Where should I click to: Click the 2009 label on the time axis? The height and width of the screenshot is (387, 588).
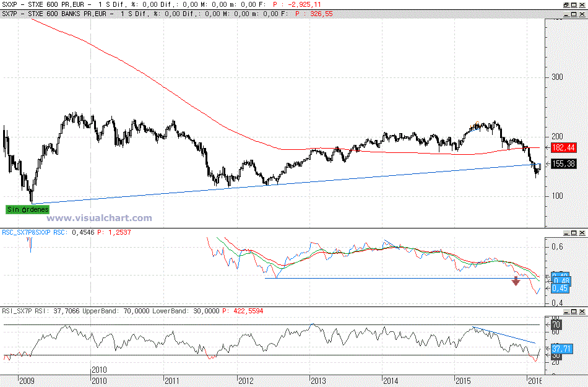point(27,381)
